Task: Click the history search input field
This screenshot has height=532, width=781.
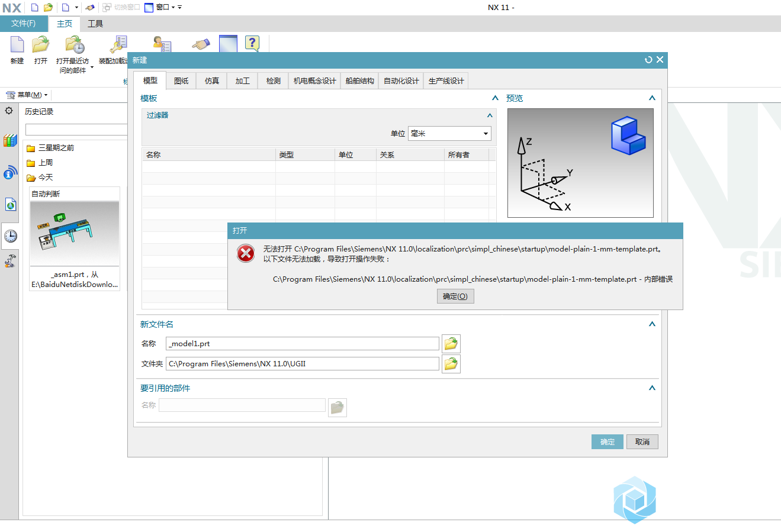Action: tap(76, 130)
